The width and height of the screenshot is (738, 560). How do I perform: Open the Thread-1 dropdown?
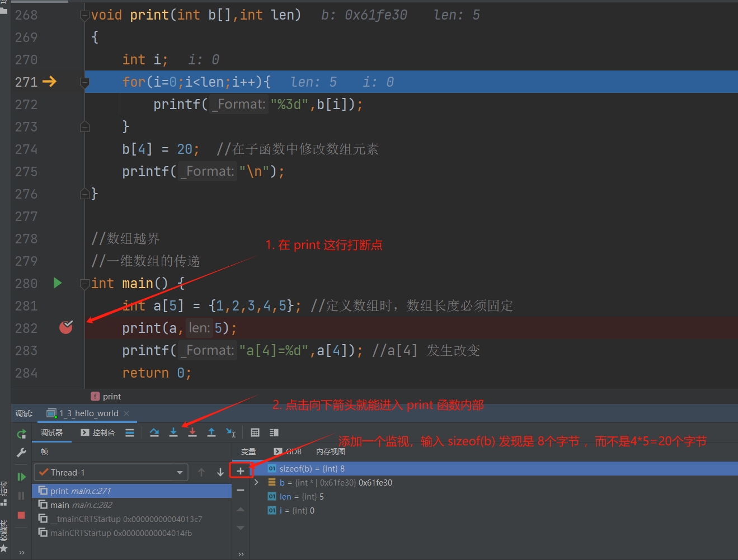pyautogui.click(x=179, y=473)
